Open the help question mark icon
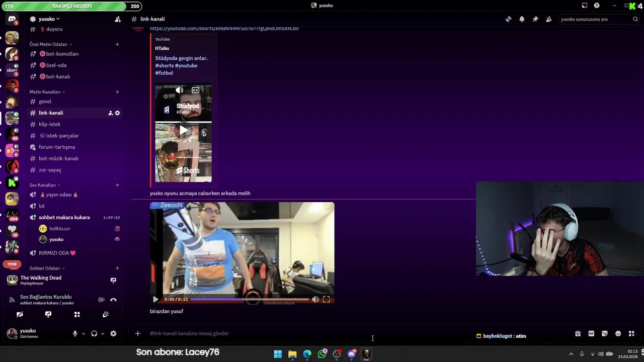Viewport: 644px width, 362px height. [597, 6]
